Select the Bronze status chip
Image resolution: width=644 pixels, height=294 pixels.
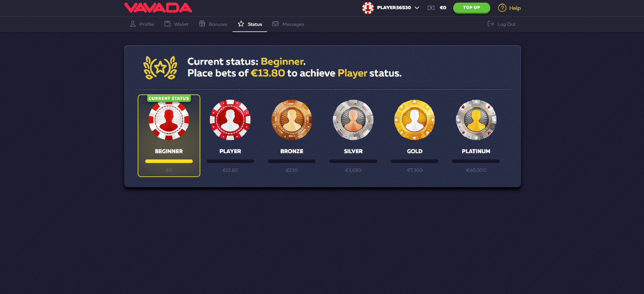(x=292, y=120)
